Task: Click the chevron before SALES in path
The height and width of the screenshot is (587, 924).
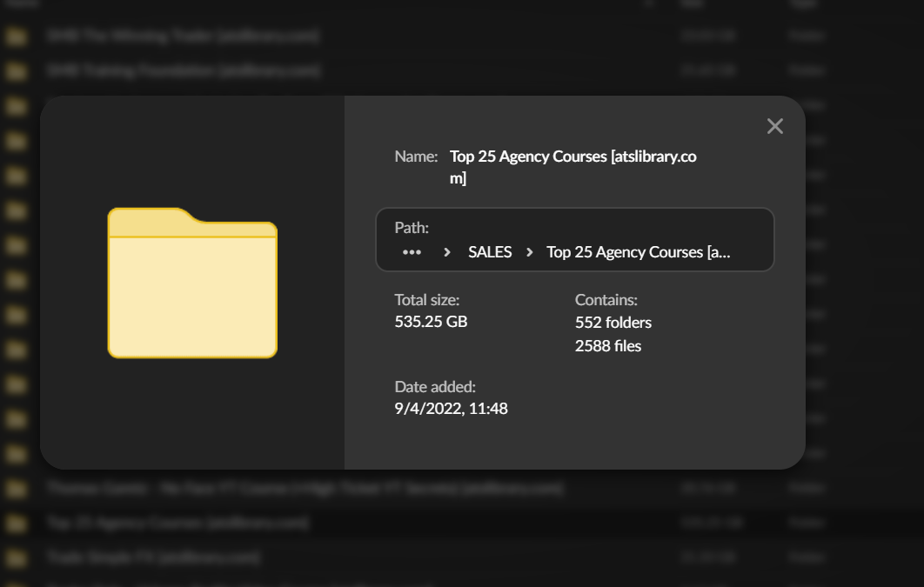Action: (446, 252)
